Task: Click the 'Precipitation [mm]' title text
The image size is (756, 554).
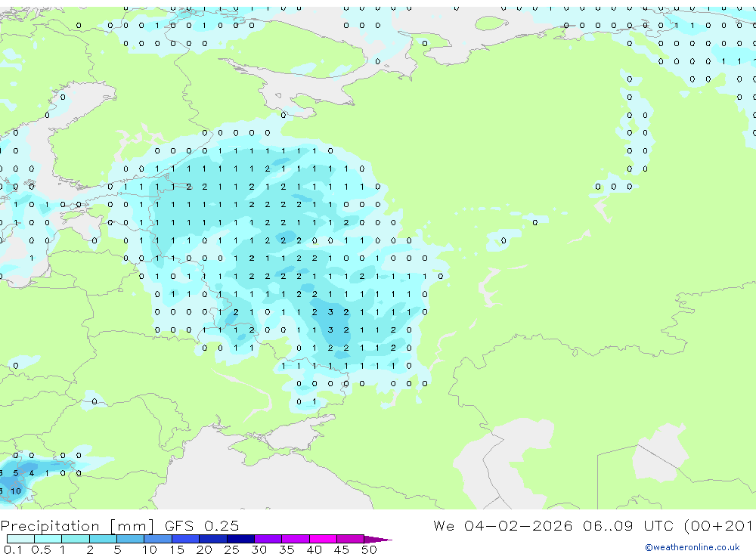Action: (77, 526)
